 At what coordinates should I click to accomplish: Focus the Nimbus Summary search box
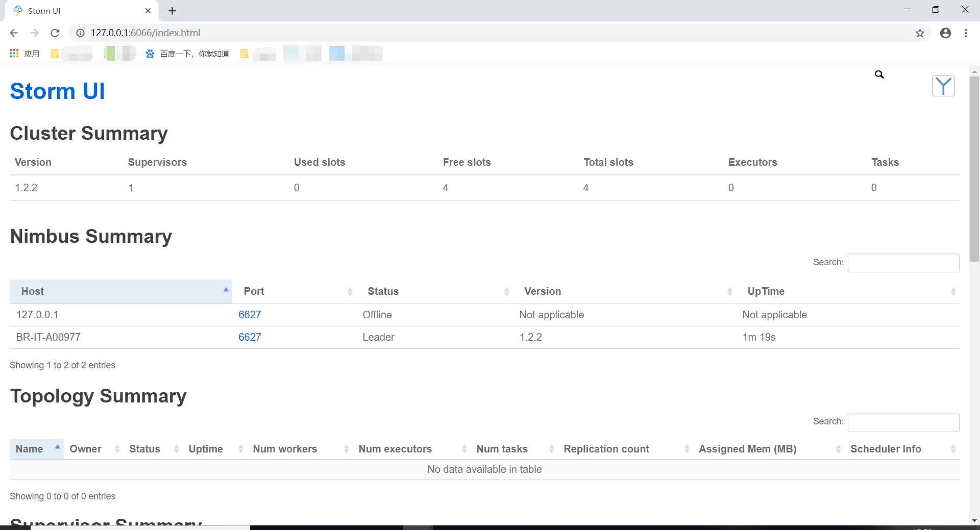point(903,263)
